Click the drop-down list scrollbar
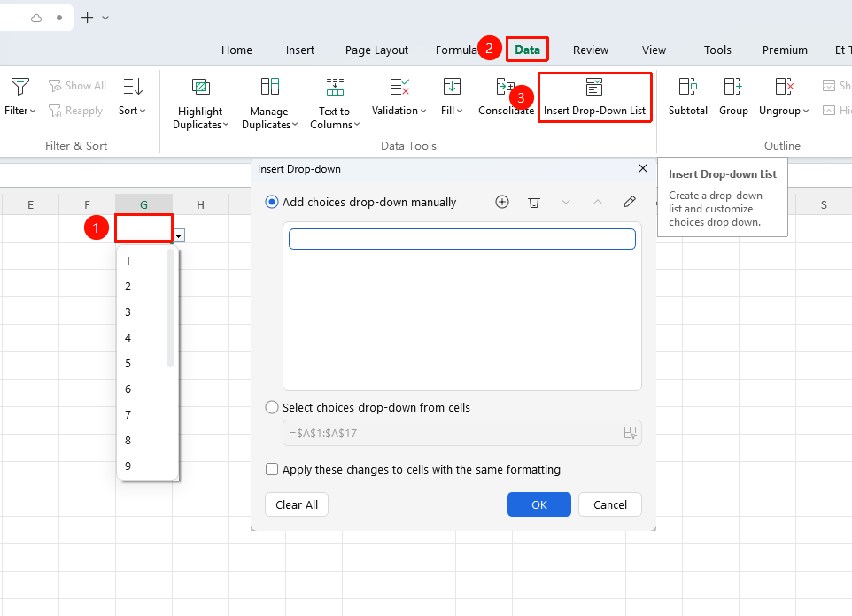Viewport: 852px width, 616px height. point(171,309)
